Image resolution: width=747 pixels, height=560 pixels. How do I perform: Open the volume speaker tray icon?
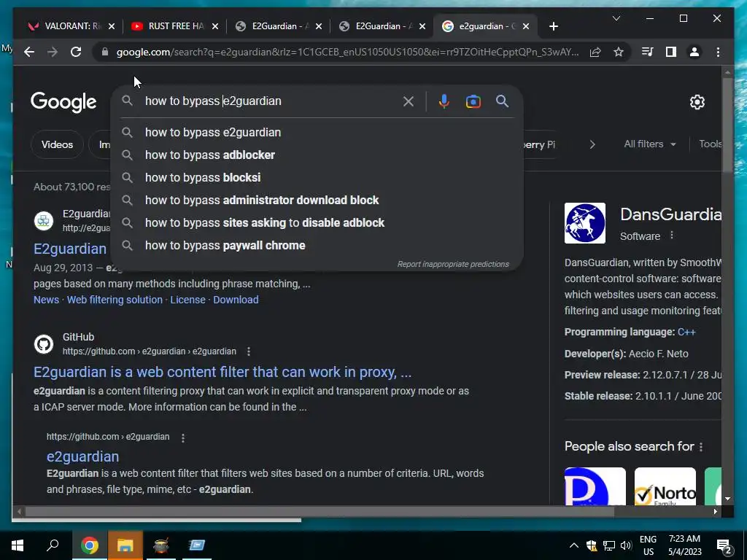click(625, 545)
